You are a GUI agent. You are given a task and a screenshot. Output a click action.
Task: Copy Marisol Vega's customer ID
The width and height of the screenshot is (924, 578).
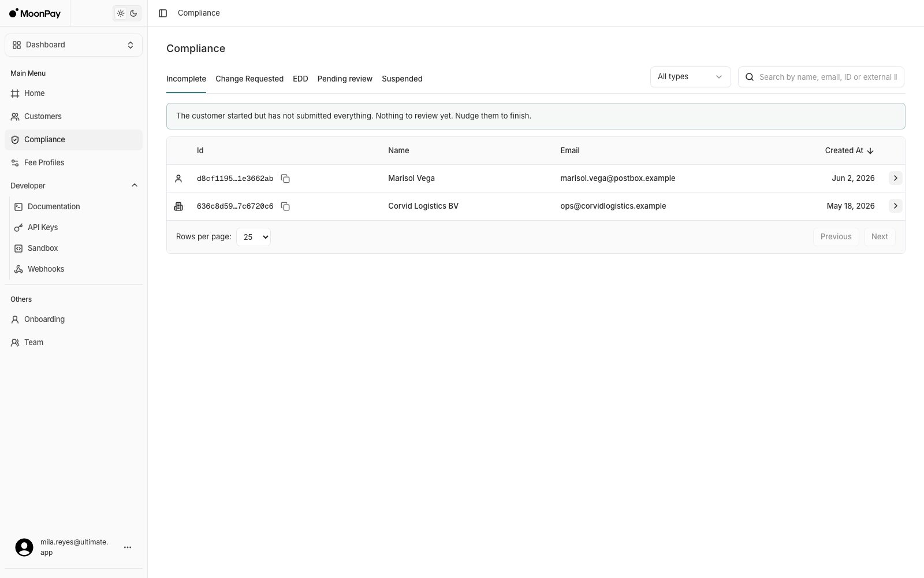(x=285, y=179)
